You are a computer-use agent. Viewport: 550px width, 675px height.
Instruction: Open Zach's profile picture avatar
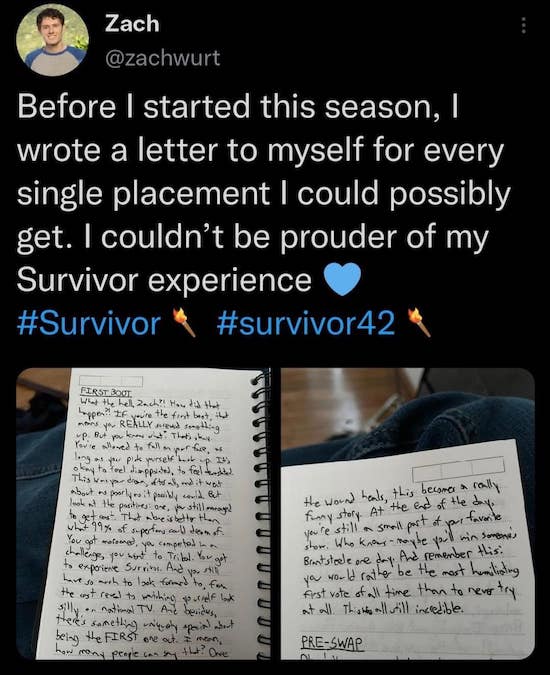[52, 40]
